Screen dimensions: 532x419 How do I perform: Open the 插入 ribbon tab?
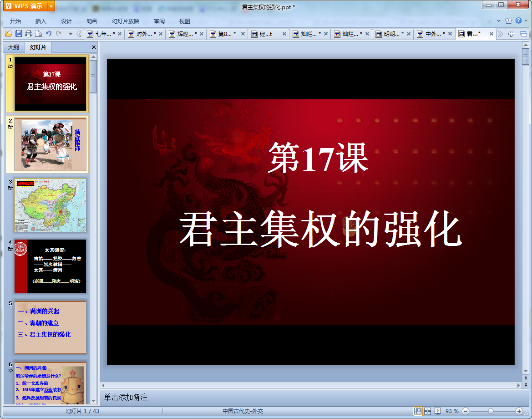point(41,21)
